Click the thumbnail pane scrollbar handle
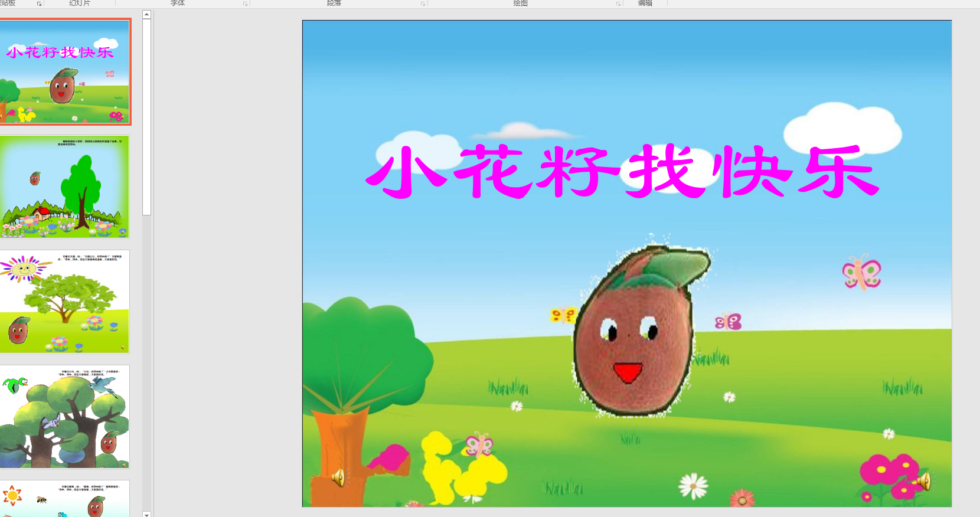The height and width of the screenshot is (517, 980). coord(147,117)
